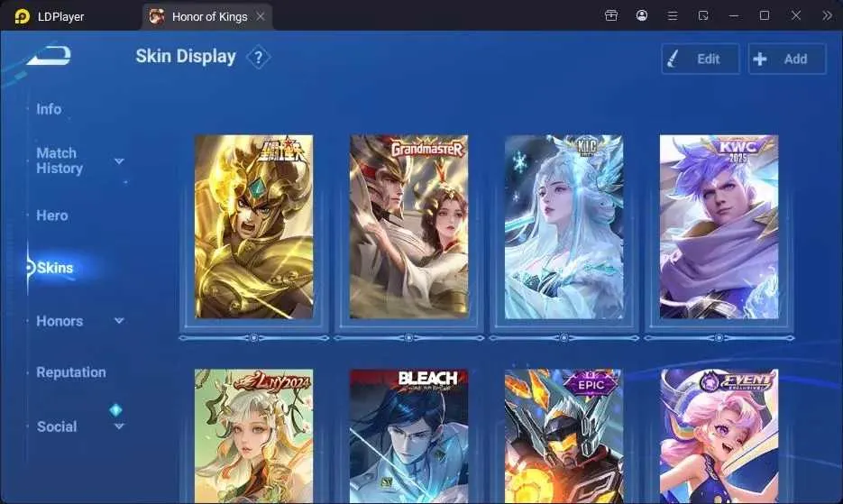Close the Honor of Kings tab
The image size is (843, 504).
click(x=261, y=16)
